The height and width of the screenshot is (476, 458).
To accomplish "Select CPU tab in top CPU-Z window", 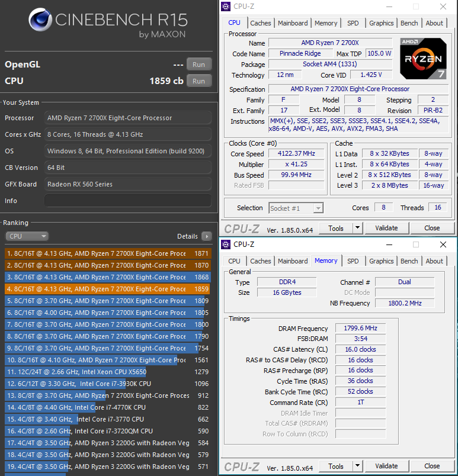I will click(x=234, y=22).
